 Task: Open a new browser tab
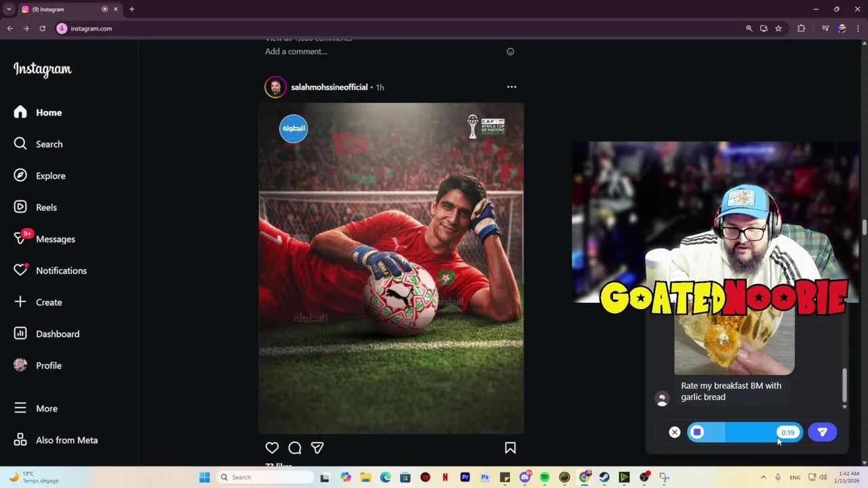coord(132,9)
